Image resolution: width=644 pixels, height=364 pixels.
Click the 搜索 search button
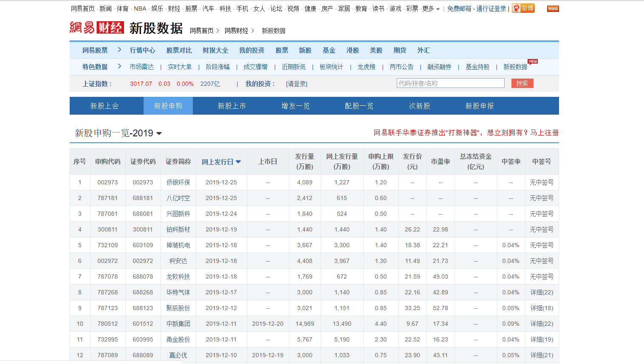pyautogui.click(x=522, y=83)
